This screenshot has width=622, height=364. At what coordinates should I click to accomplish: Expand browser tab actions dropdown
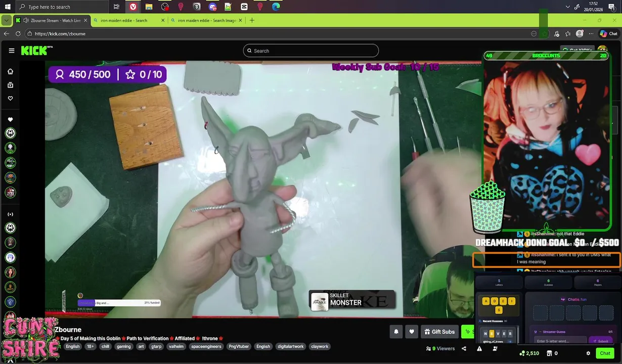click(6, 20)
